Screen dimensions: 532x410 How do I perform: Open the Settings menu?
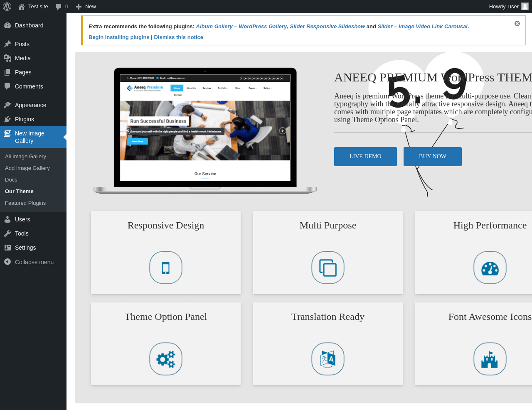click(33, 248)
